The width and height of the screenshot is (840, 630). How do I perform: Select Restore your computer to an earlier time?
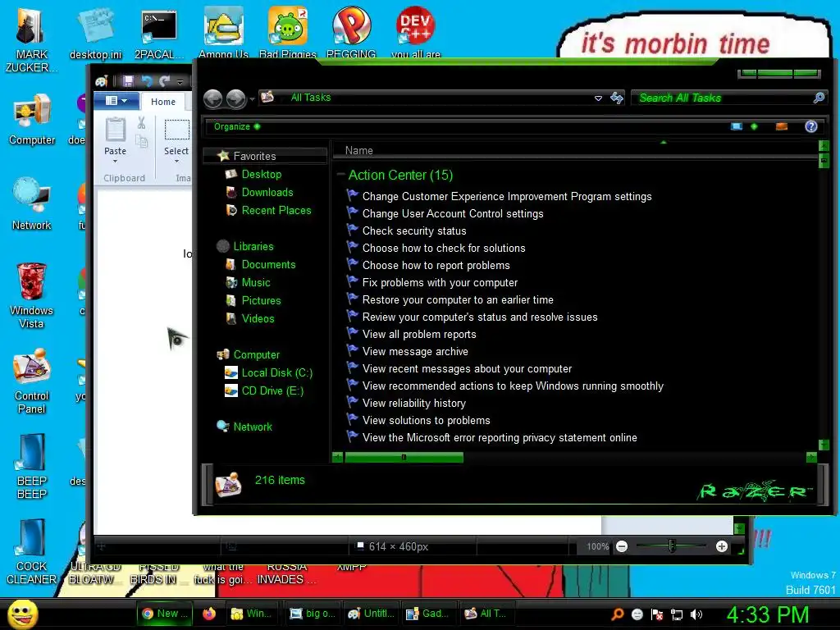point(458,299)
